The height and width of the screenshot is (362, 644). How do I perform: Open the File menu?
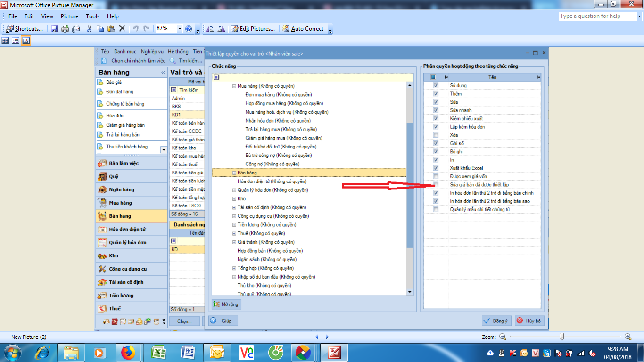[x=13, y=16]
